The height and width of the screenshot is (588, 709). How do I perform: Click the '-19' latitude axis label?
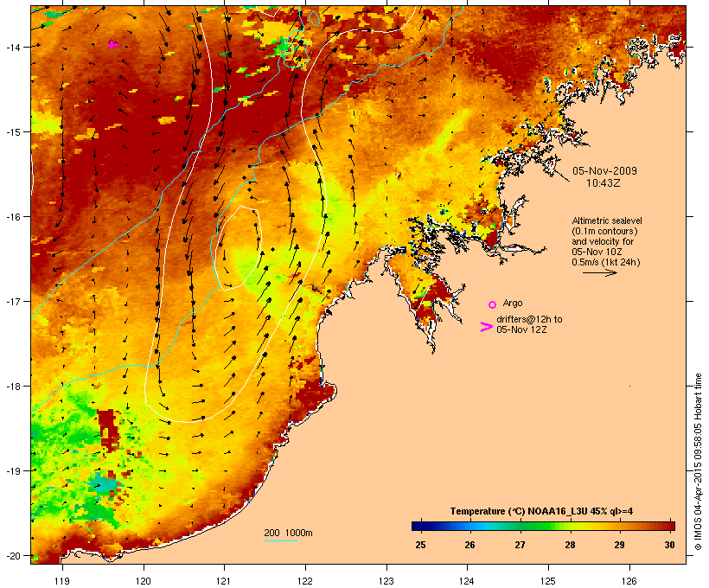13,471
